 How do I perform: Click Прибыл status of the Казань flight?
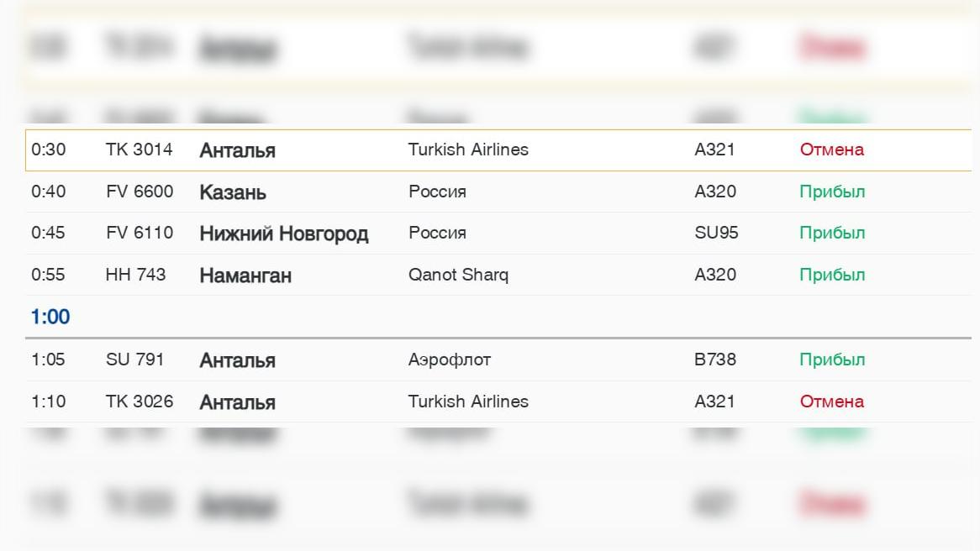tap(831, 192)
